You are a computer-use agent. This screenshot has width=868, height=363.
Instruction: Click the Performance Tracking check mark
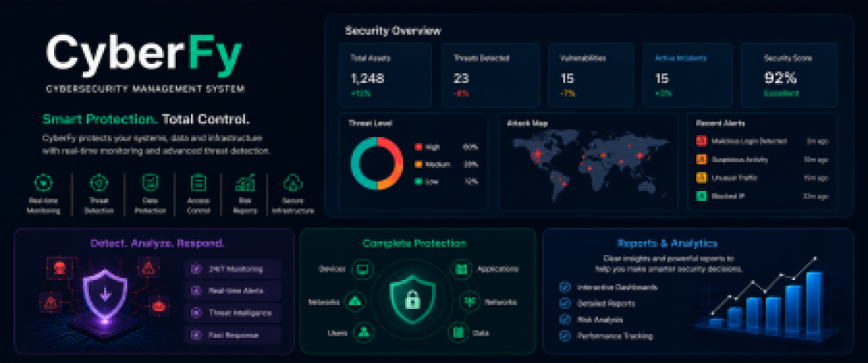click(x=565, y=336)
